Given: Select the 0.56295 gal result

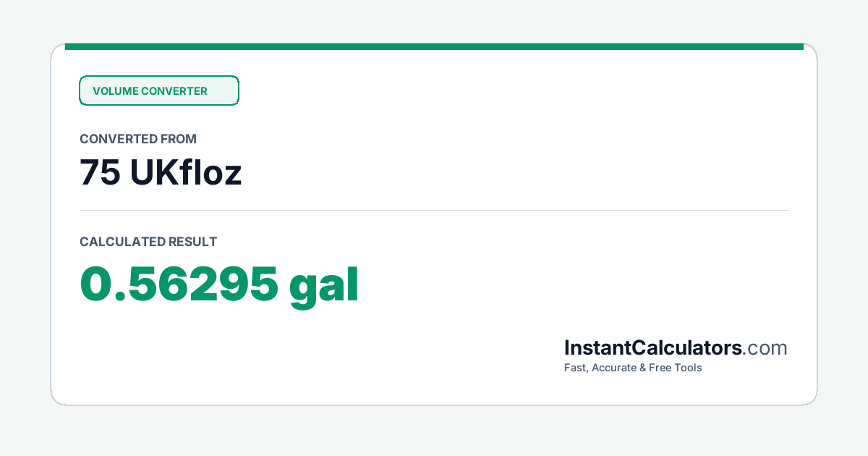Looking at the screenshot, I should (x=219, y=285).
